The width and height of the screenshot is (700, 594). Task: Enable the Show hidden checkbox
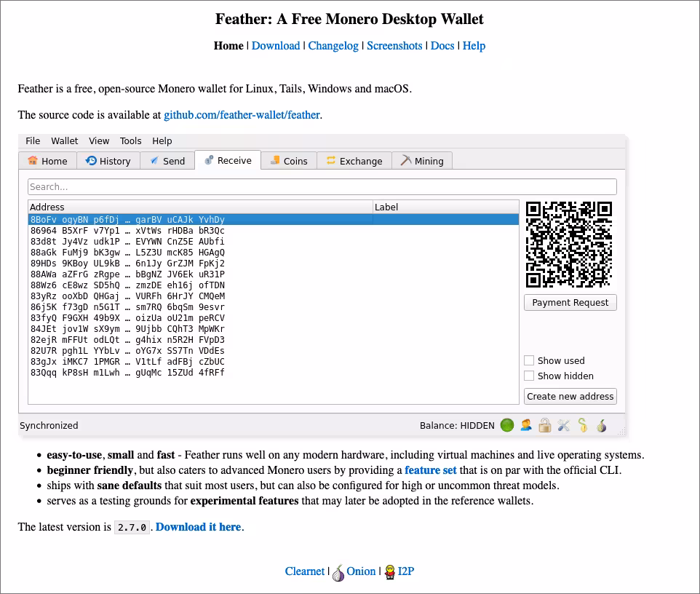(529, 376)
